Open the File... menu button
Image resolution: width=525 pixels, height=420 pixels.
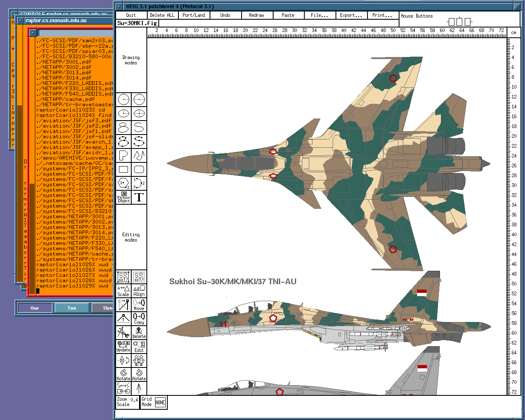coord(319,15)
